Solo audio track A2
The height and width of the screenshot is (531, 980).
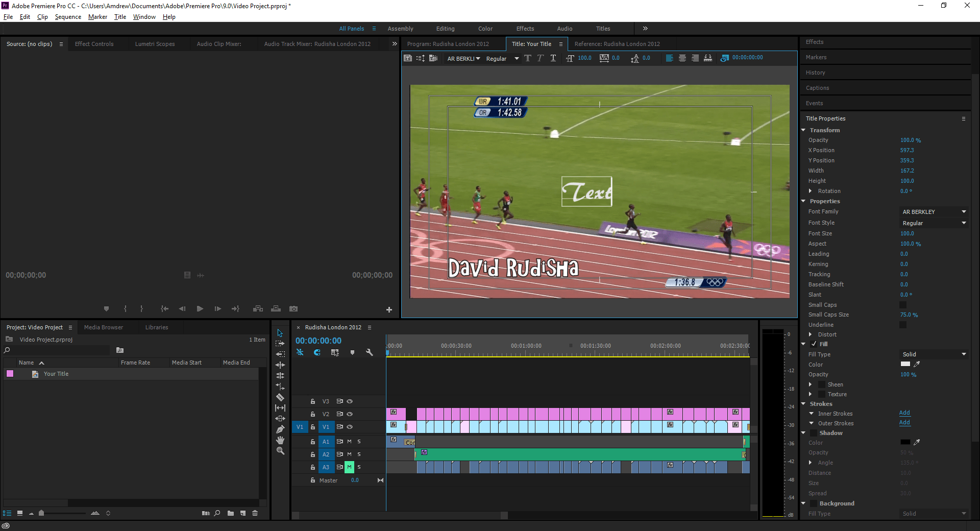click(359, 454)
